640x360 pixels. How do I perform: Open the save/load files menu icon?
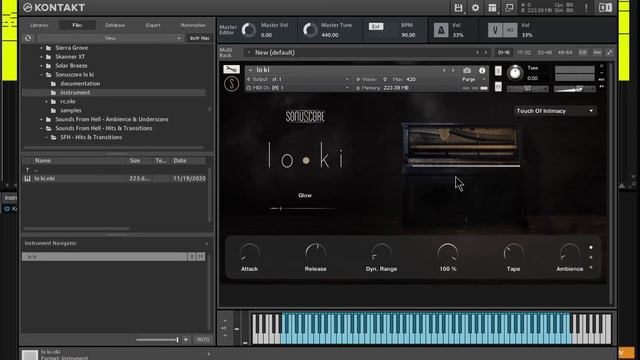pos(458,8)
